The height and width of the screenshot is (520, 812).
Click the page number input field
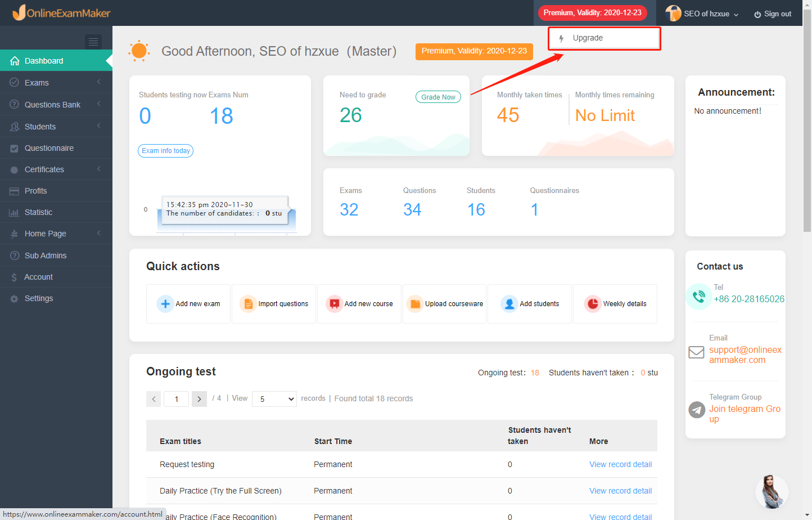point(176,399)
